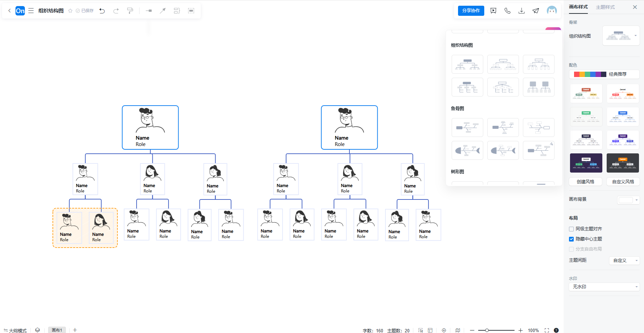Screen dimensions: 644x333
Task: Uncheck 隐藏中心主题 checkbox
Action: pos(571,239)
